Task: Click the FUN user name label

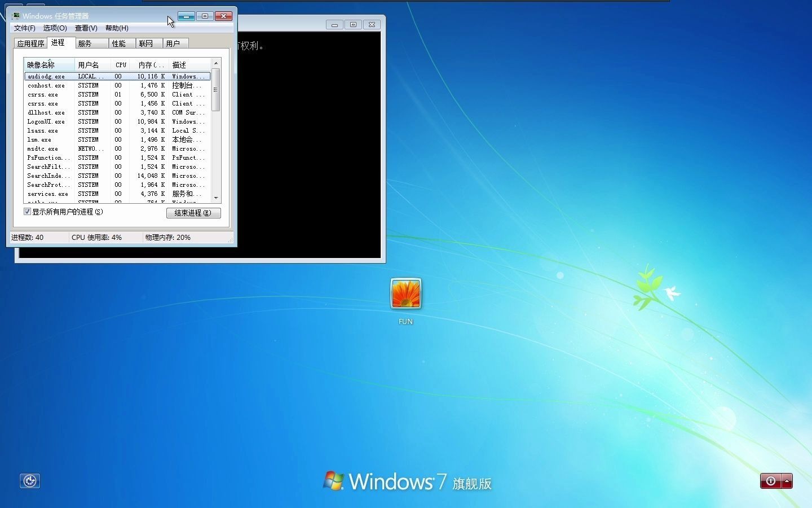Action: coord(405,322)
